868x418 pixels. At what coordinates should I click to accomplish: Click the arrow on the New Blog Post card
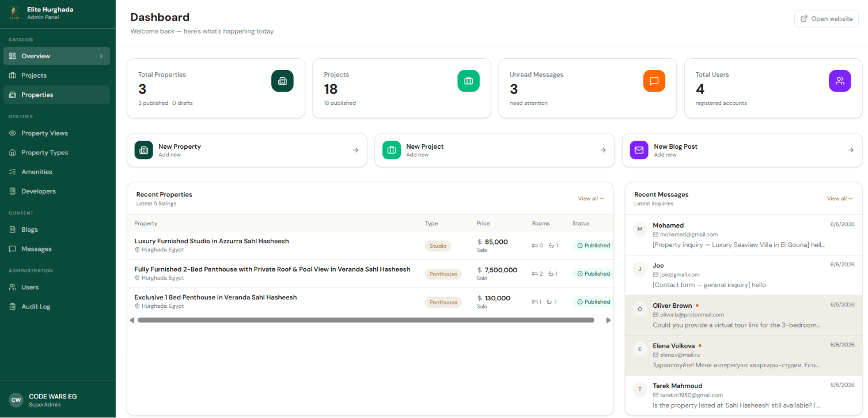(851, 150)
